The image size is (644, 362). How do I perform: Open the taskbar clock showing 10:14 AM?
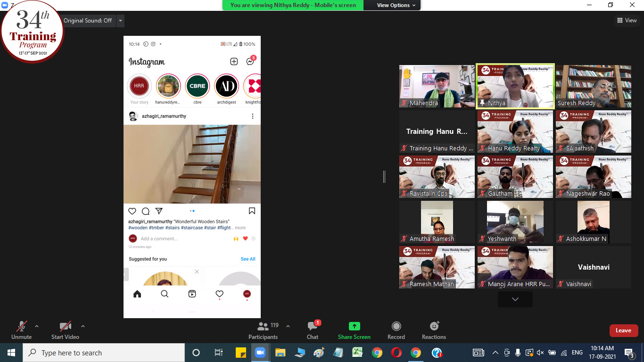[x=602, y=353]
